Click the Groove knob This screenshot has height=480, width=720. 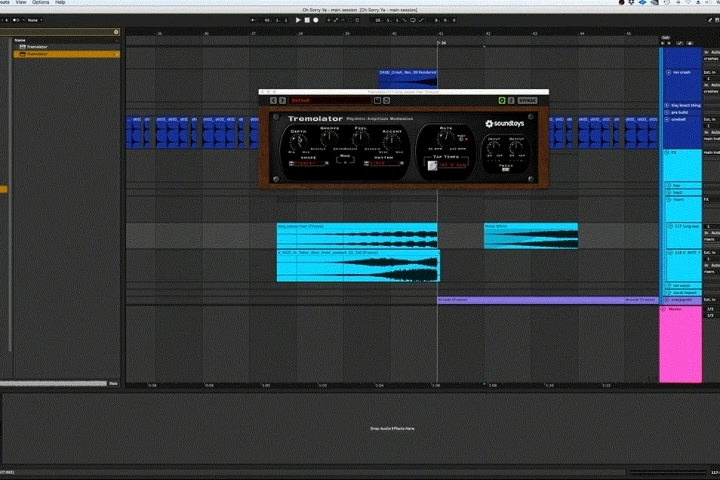click(329, 139)
